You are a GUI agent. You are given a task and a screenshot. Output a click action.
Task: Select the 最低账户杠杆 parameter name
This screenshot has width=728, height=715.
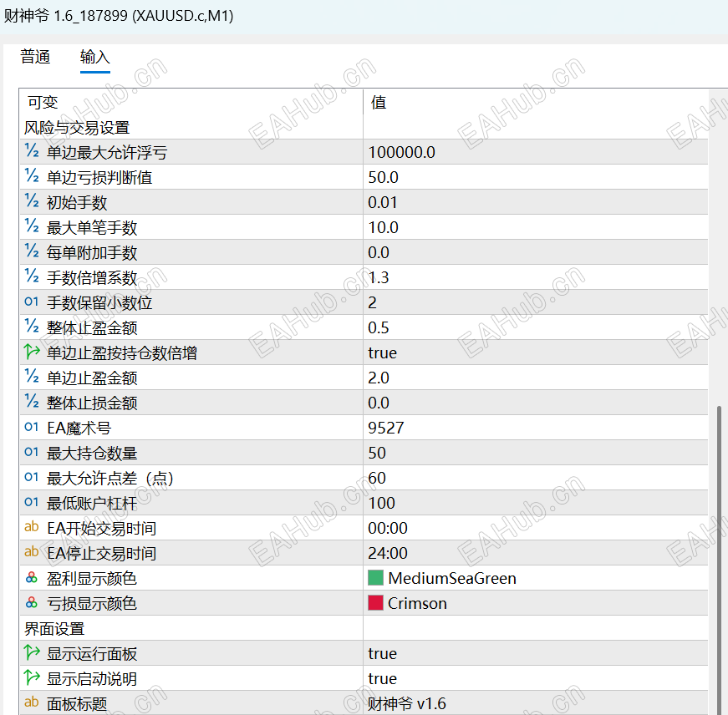click(92, 504)
